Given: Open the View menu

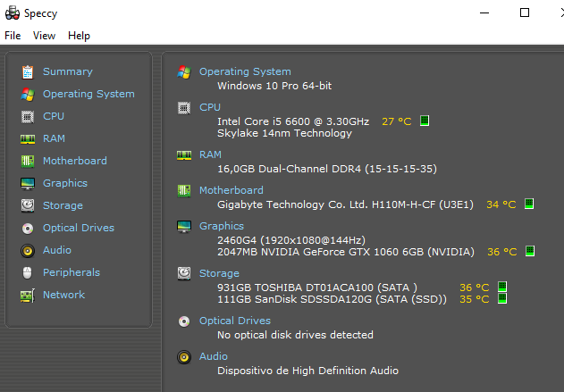Looking at the screenshot, I should 44,36.
